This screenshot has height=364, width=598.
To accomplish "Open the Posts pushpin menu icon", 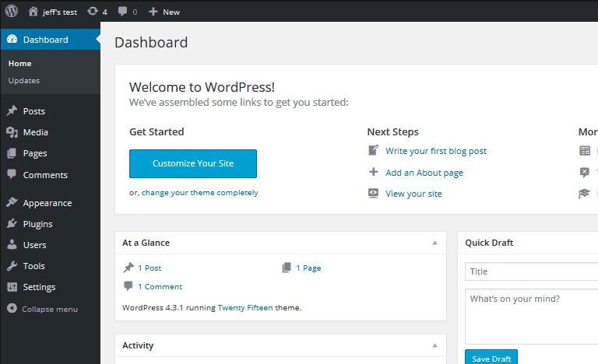I will (12, 111).
